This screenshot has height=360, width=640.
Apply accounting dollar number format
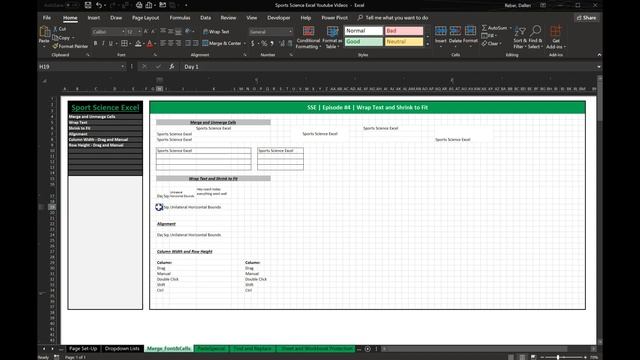pyautogui.click(x=253, y=43)
